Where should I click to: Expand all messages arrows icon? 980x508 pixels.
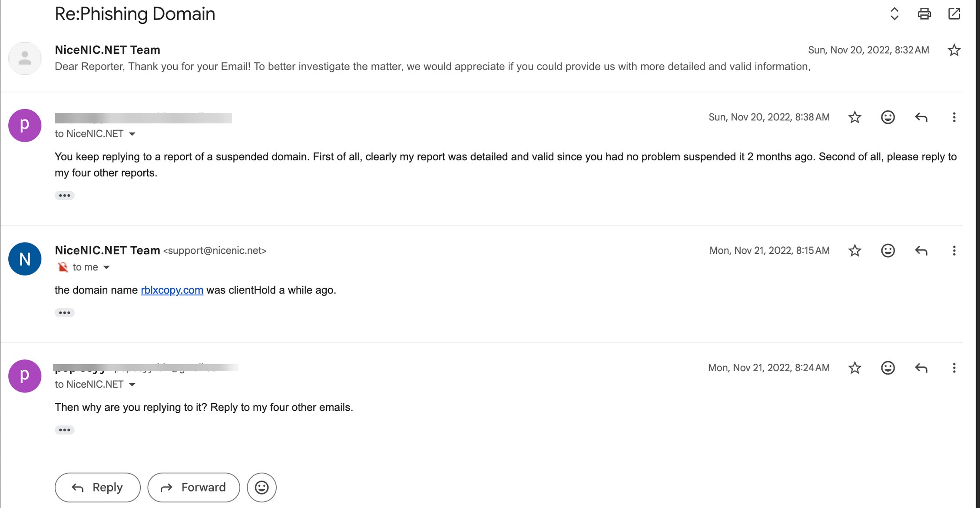[894, 14]
